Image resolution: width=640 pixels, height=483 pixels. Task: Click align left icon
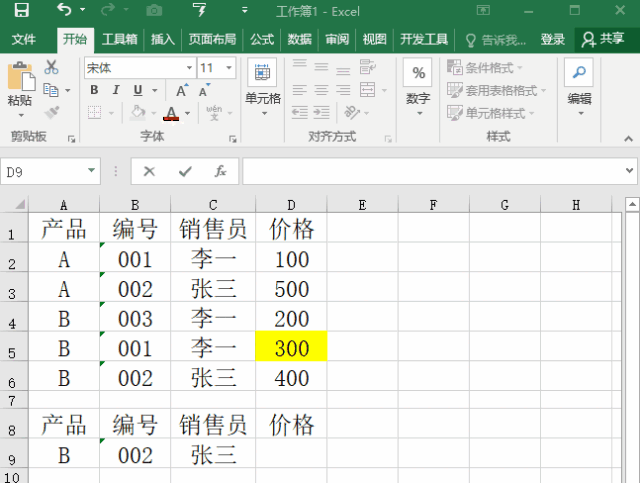pyautogui.click(x=300, y=90)
